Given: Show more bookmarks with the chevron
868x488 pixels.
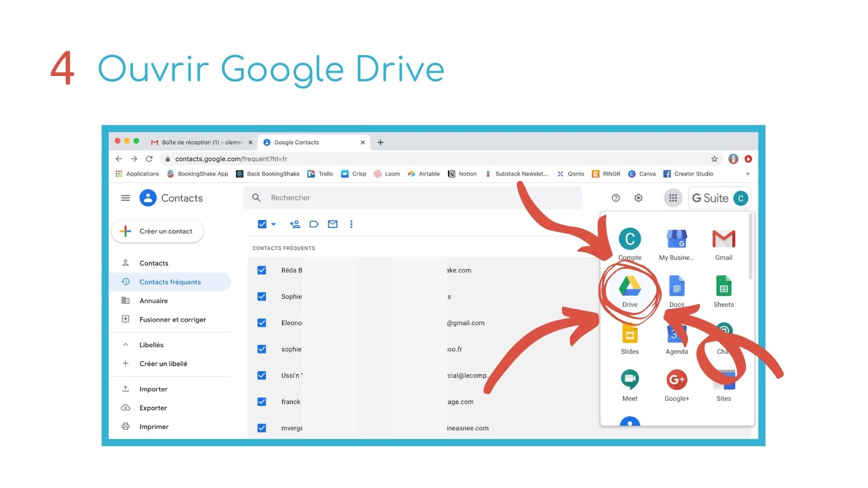Looking at the screenshot, I should point(748,174).
